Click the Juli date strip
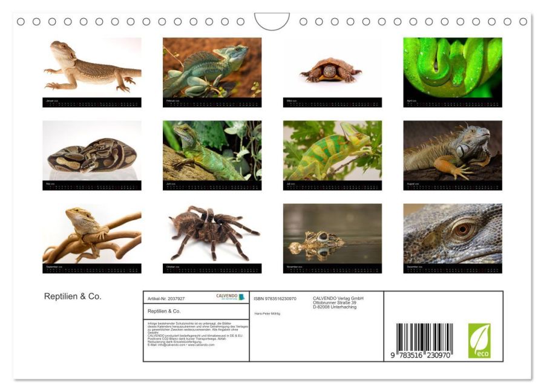The height and width of the screenshot is (392, 544). tap(332, 186)
